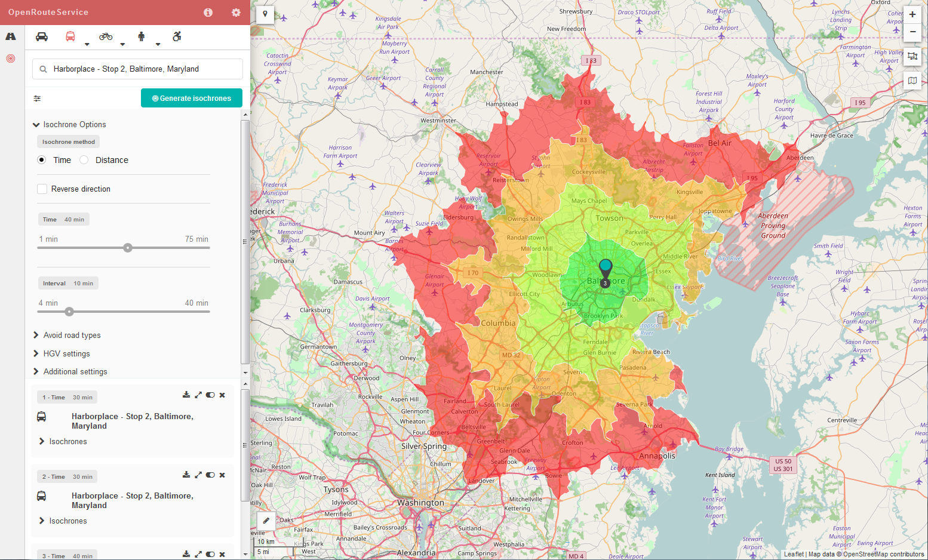Click the Generate isochrones button
The height and width of the screenshot is (560, 928).
(192, 99)
